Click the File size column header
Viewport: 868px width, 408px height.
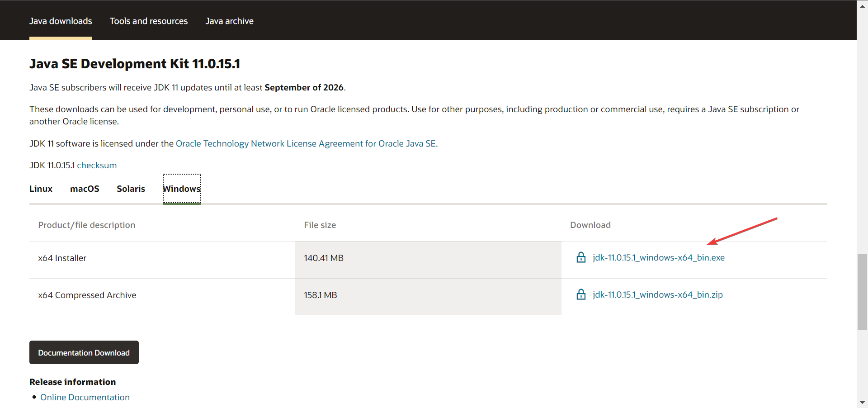320,225
